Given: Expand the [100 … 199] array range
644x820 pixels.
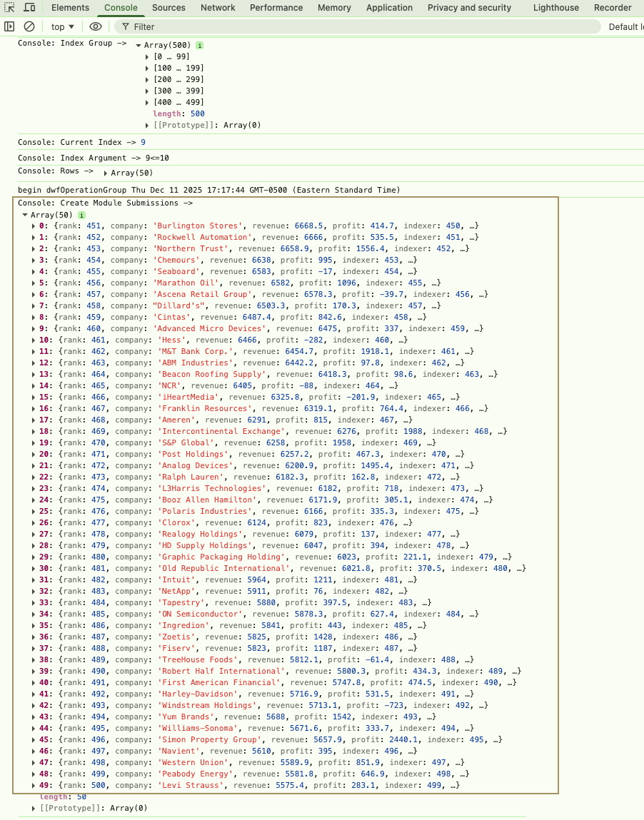Looking at the screenshot, I should [148, 68].
